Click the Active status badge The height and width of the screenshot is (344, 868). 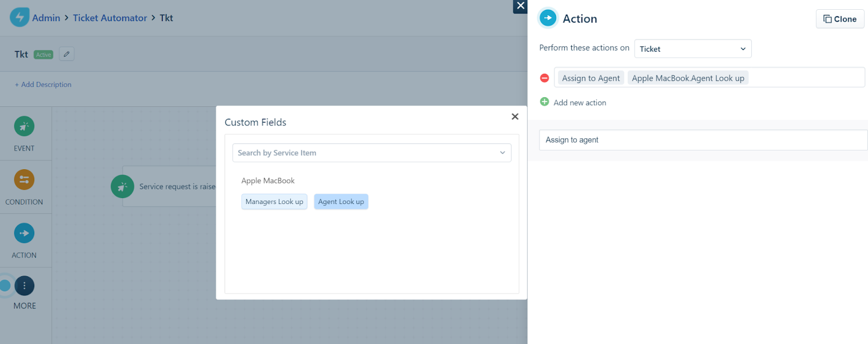pyautogui.click(x=43, y=55)
